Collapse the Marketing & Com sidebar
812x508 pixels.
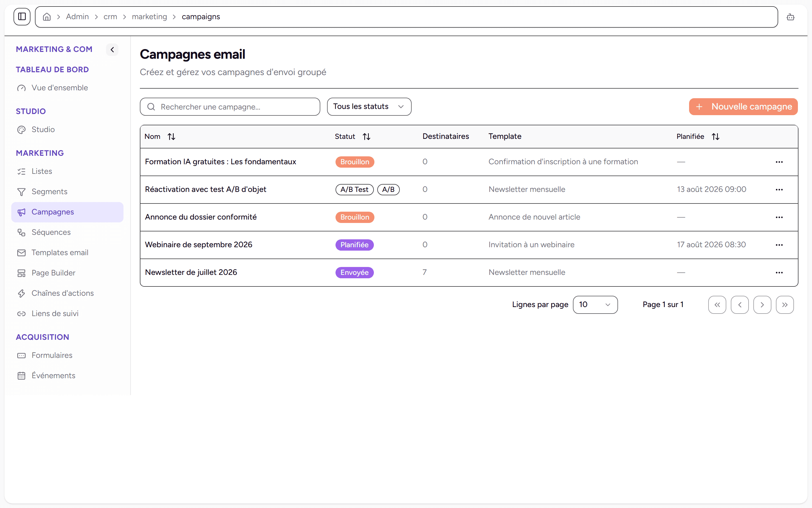112,50
